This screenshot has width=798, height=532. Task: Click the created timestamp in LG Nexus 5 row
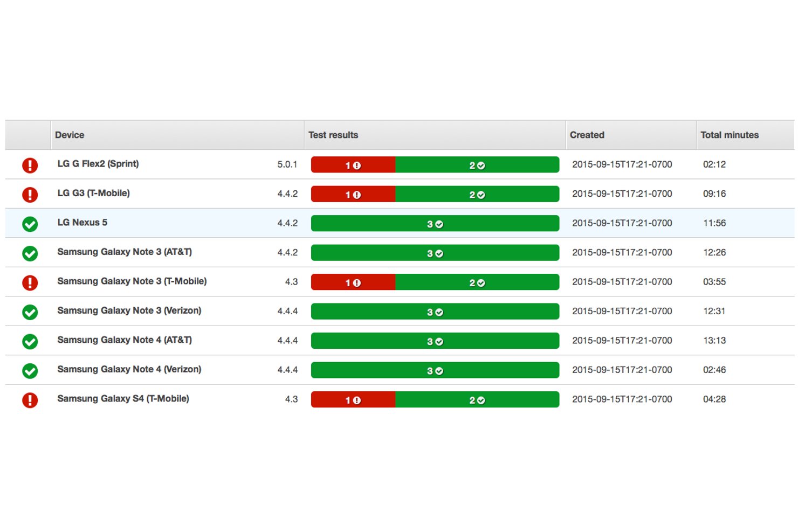coord(622,223)
